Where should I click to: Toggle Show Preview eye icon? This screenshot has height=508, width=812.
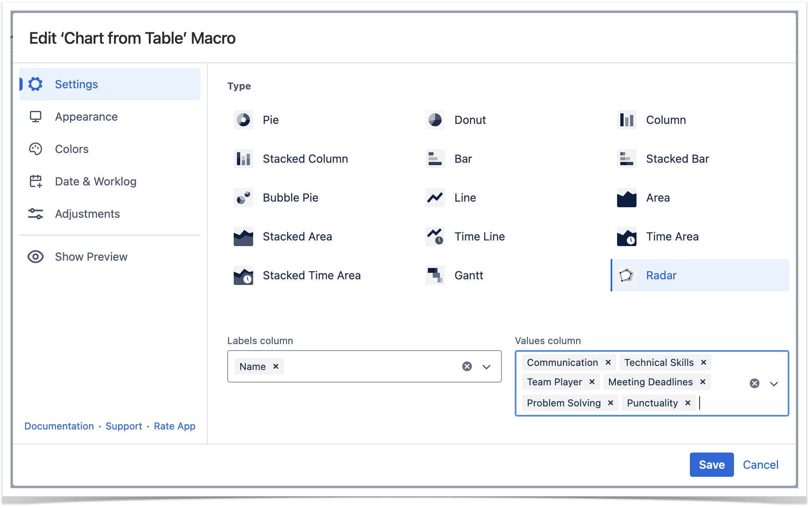(36, 257)
